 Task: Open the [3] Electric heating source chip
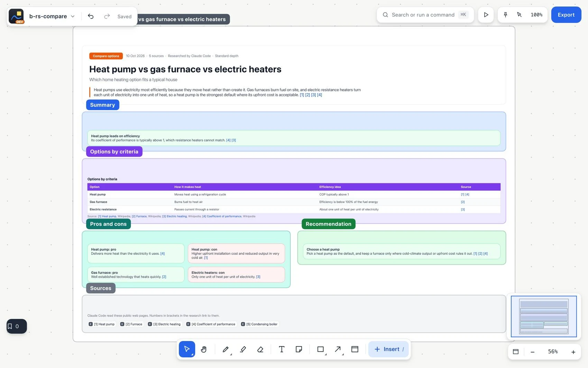[164, 324]
